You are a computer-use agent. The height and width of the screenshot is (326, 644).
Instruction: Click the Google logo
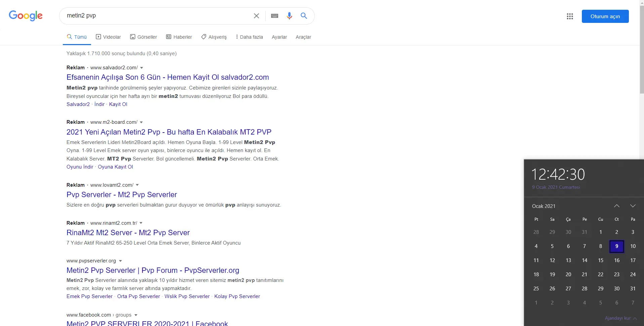tap(26, 15)
